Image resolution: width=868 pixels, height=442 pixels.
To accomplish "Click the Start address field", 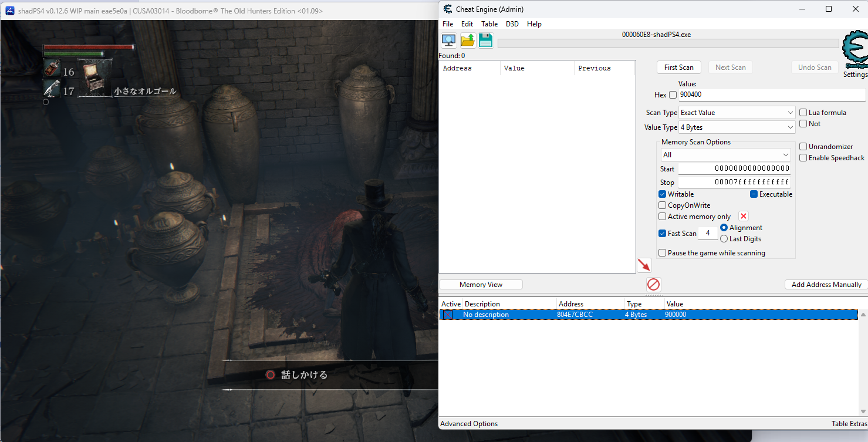I will click(734, 168).
